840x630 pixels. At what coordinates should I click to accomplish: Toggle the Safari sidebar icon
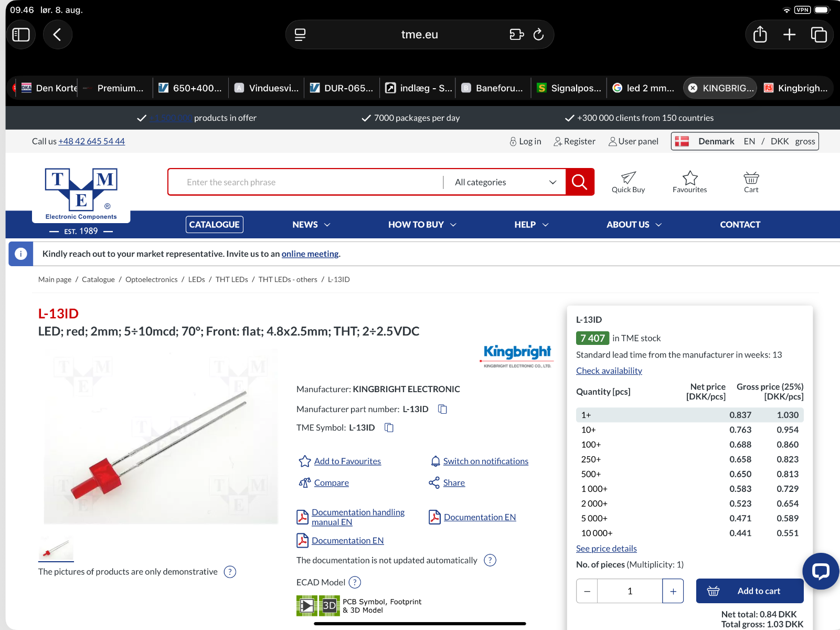click(21, 35)
